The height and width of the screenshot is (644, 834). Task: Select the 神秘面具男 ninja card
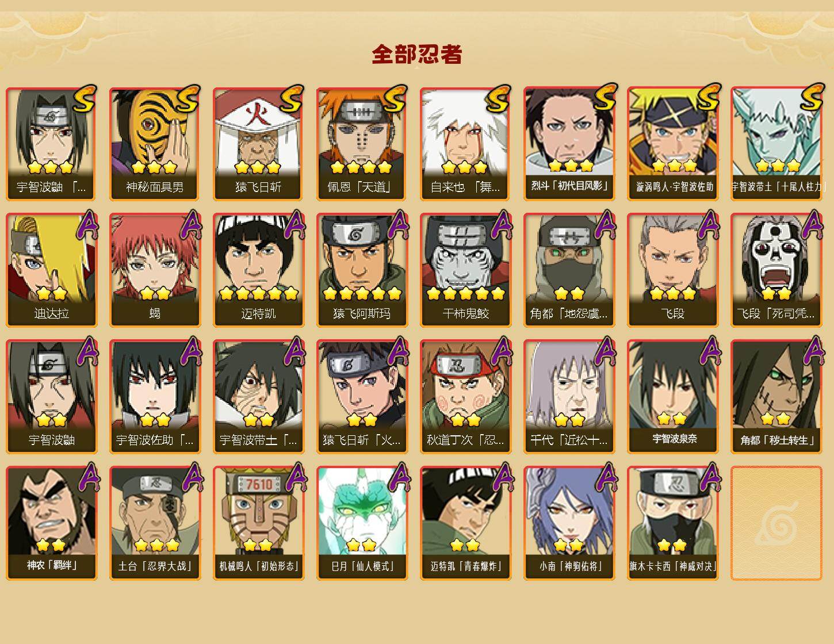pos(155,144)
